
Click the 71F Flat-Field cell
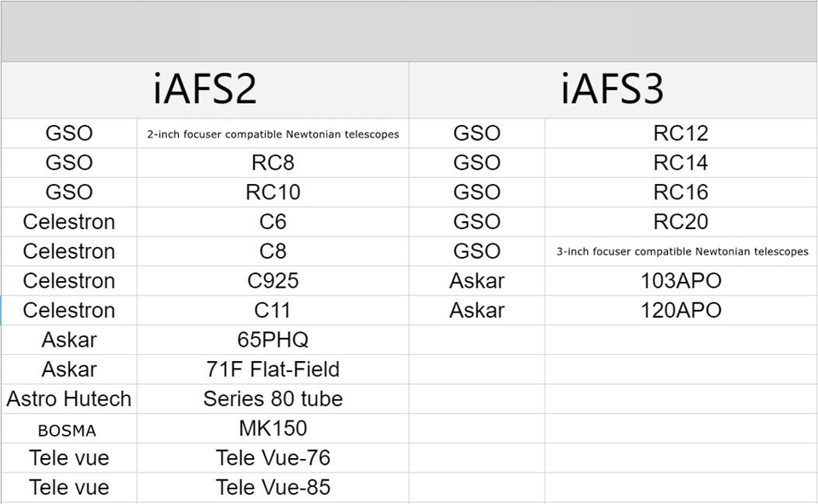coord(273,369)
